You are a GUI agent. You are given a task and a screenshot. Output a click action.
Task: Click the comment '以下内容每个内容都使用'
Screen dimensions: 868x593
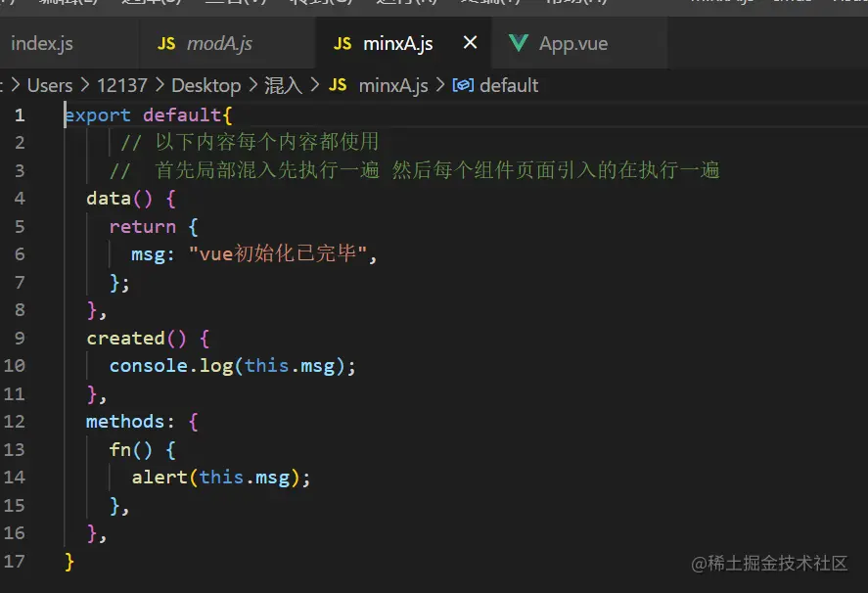[267, 142]
